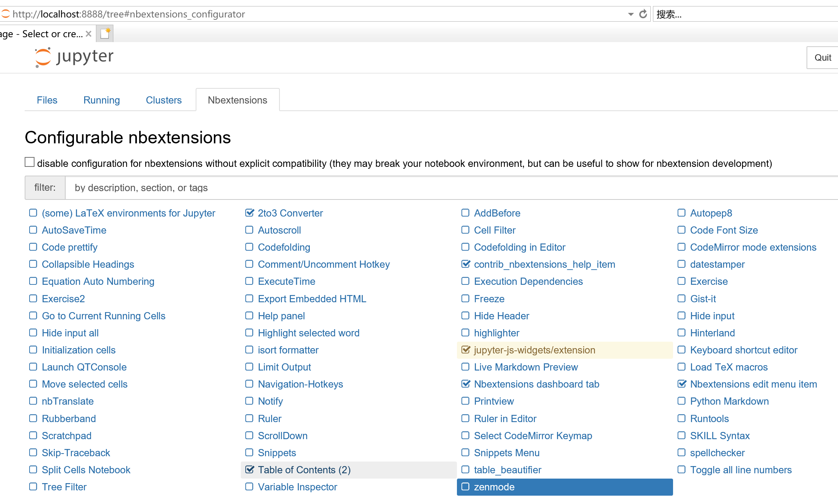The image size is (838, 504).
Task: Select the Code Font Size extension
Action: 724,230
